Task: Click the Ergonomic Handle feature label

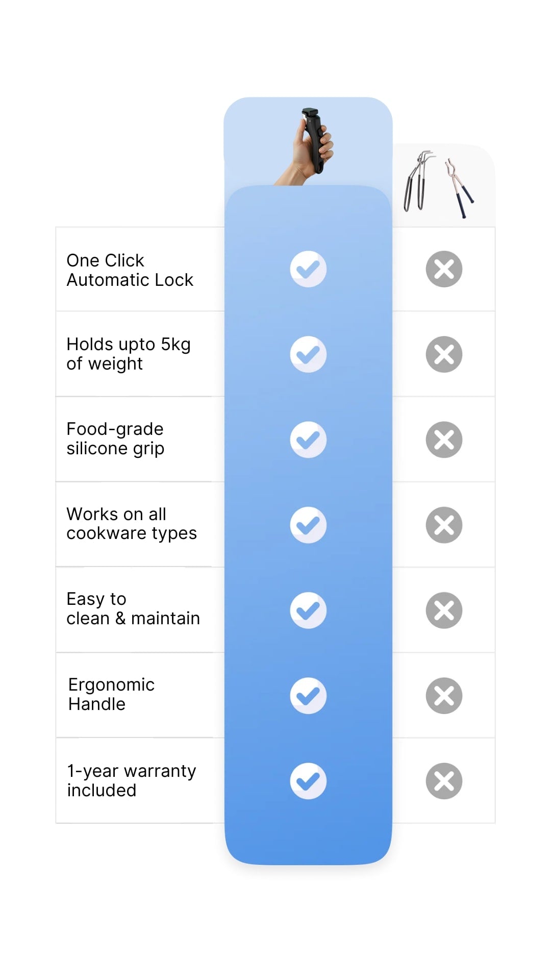Action: point(111,694)
